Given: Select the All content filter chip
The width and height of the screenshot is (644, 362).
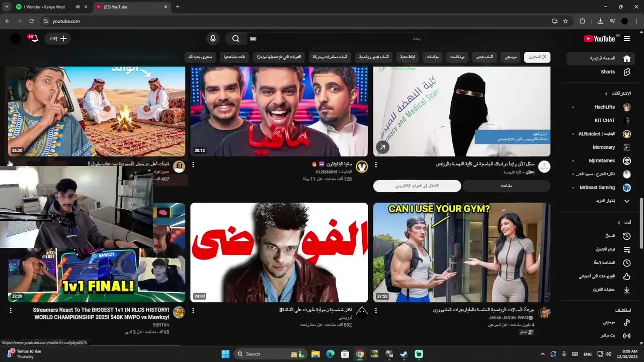Looking at the screenshot, I should coord(537,57).
